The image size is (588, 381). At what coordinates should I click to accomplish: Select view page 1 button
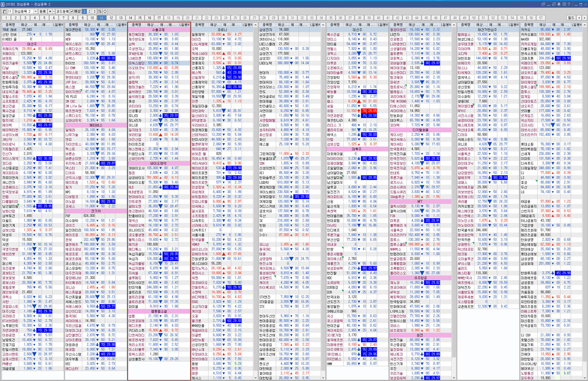click(x=84, y=11)
